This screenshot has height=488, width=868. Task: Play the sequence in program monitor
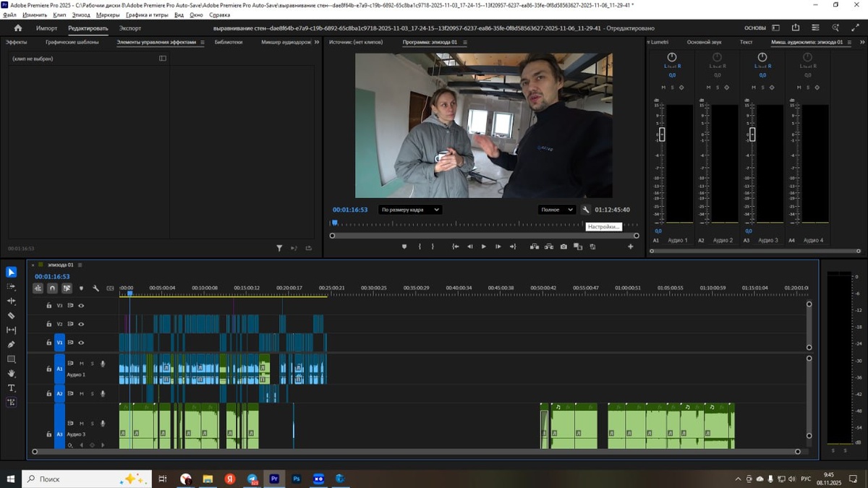click(x=484, y=247)
